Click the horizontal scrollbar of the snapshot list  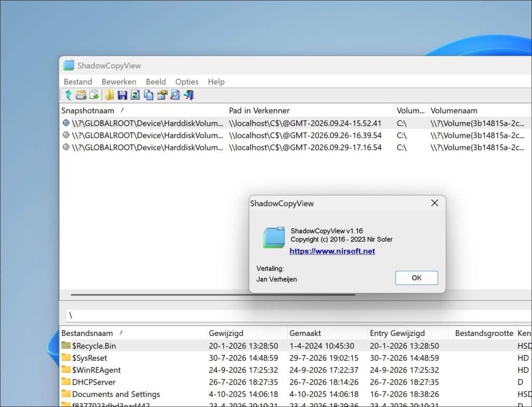pos(212,295)
